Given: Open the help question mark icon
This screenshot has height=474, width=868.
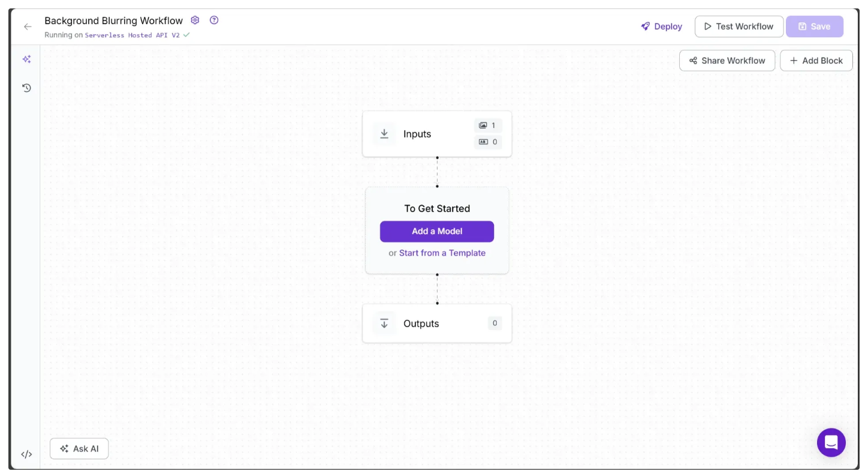Looking at the screenshot, I should tap(214, 20).
